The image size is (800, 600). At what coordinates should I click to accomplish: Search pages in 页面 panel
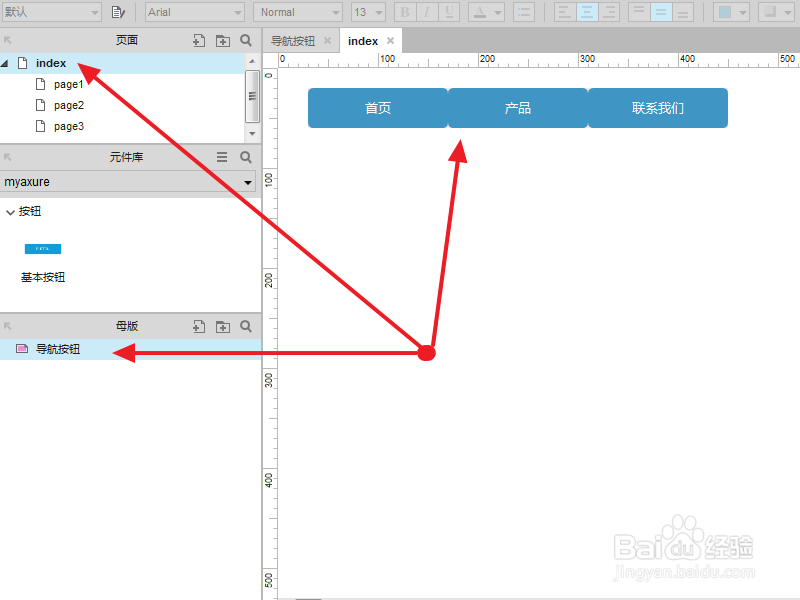[x=246, y=40]
